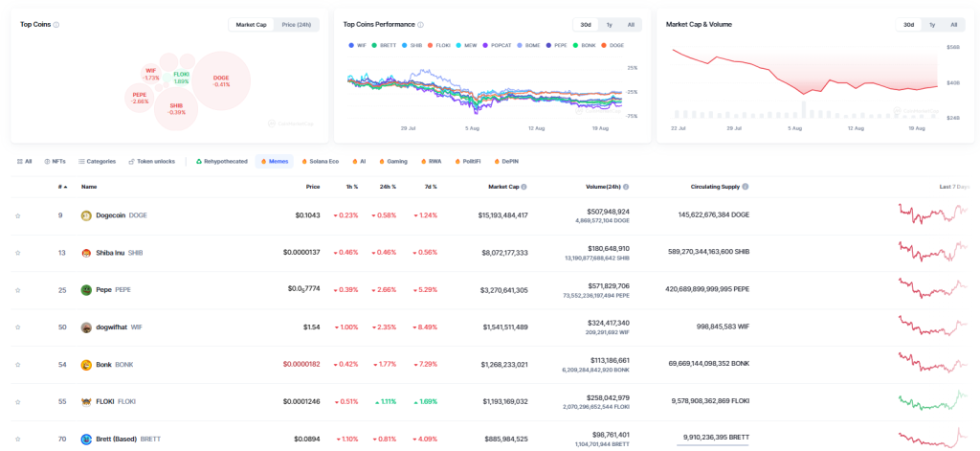Add Bonk to watchlist via star

point(17,365)
